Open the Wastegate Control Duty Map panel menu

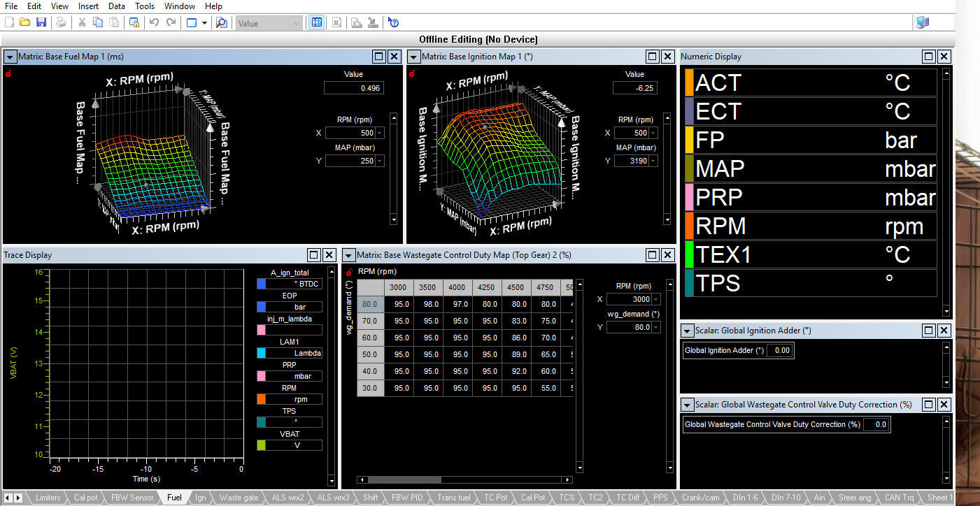(x=350, y=255)
